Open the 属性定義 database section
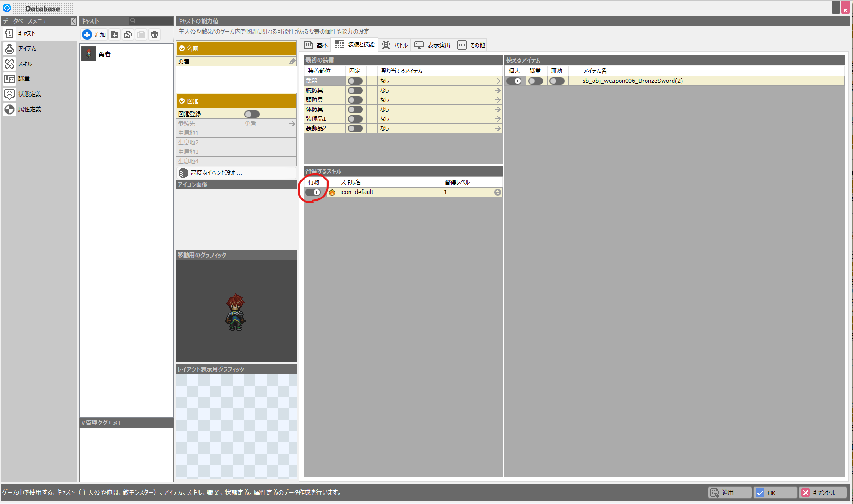The image size is (853, 504). pyautogui.click(x=29, y=109)
